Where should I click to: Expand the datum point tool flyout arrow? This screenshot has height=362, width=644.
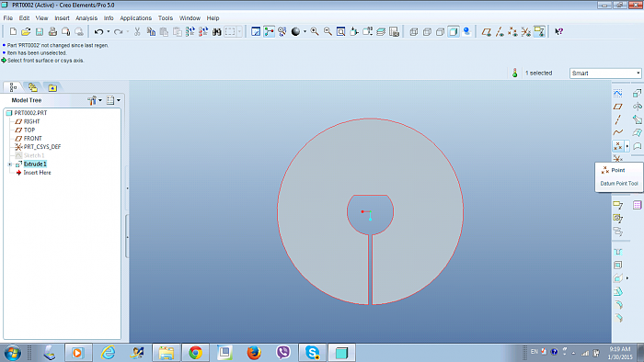627,146
